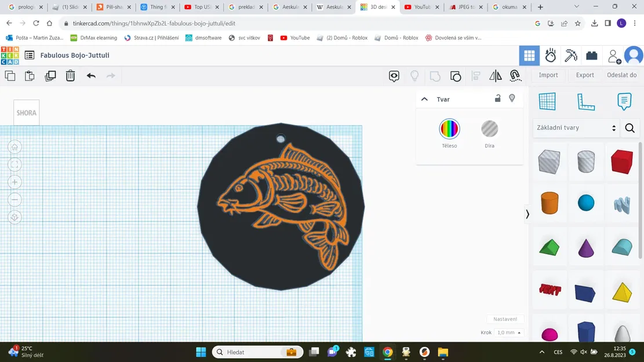Switch to orthographic view cube icon

(15, 217)
